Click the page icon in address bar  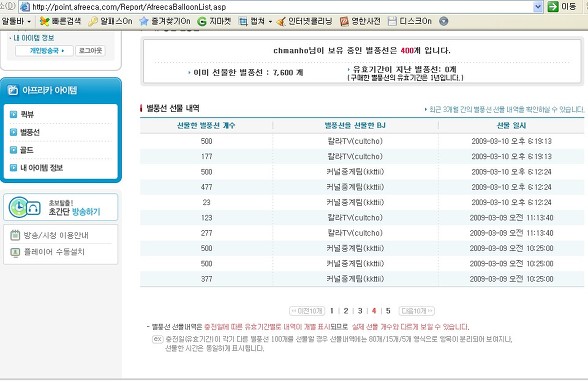(25, 6)
